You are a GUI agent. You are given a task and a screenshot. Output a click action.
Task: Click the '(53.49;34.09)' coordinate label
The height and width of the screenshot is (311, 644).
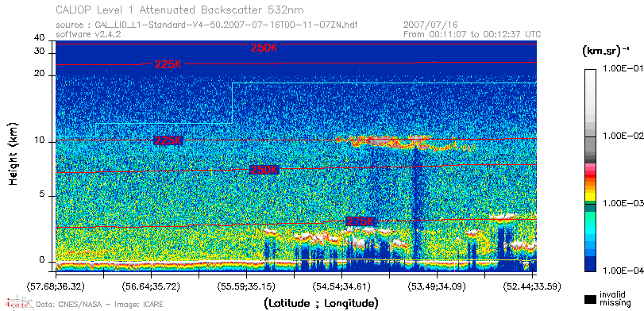click(x=437, y=286)
